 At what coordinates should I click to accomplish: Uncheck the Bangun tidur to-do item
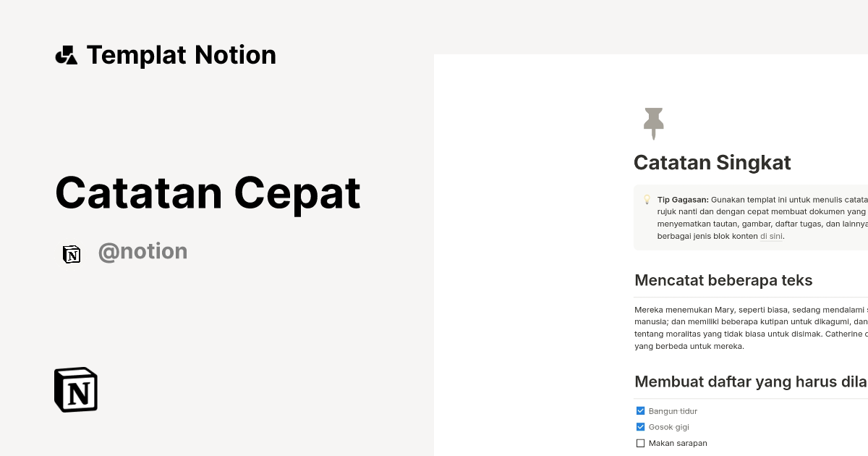[639, 410]
